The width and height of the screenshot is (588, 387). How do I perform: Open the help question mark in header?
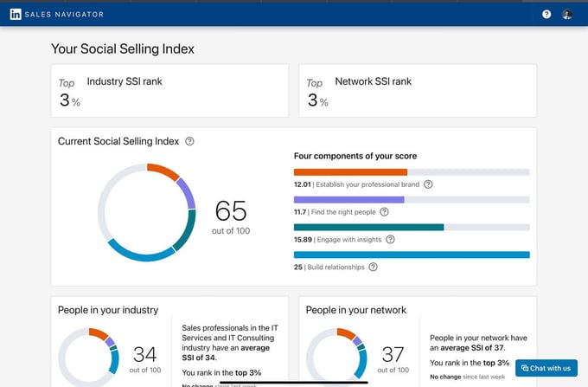point(546,14)
